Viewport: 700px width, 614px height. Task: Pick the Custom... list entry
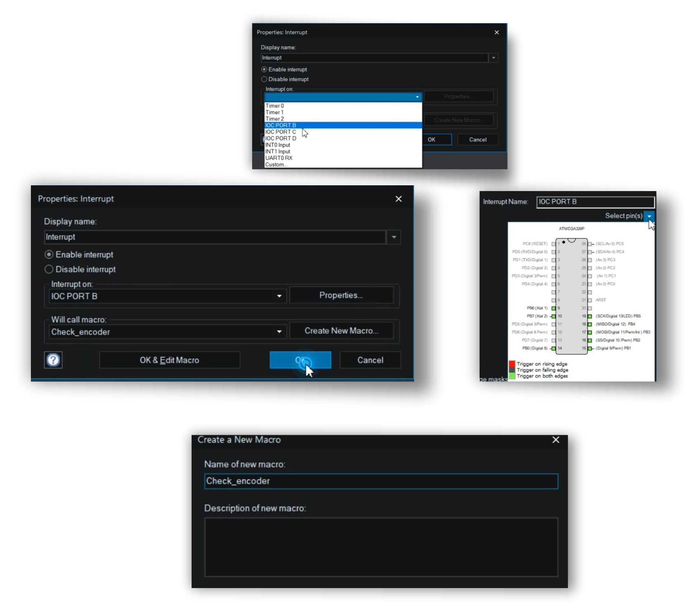click(343, 164)
